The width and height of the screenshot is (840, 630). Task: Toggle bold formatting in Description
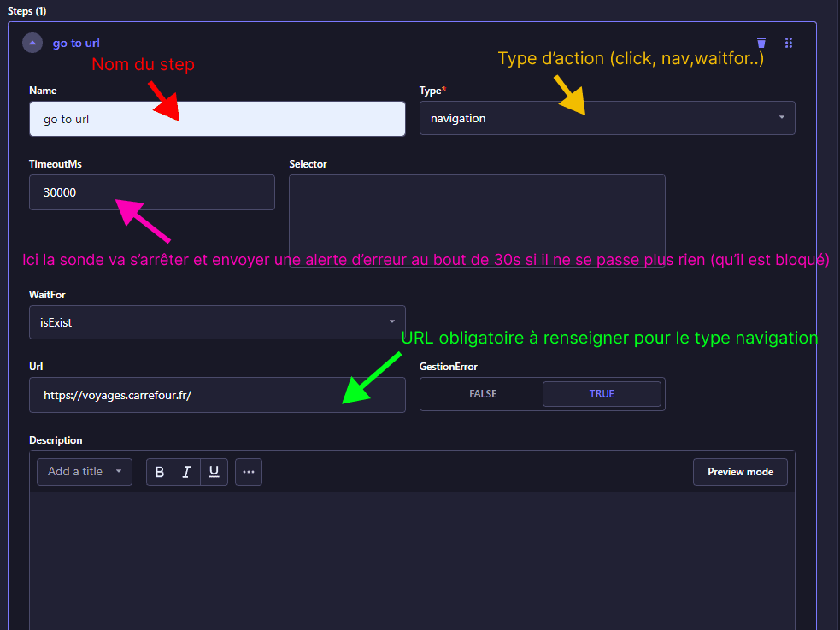click(160, 472)
